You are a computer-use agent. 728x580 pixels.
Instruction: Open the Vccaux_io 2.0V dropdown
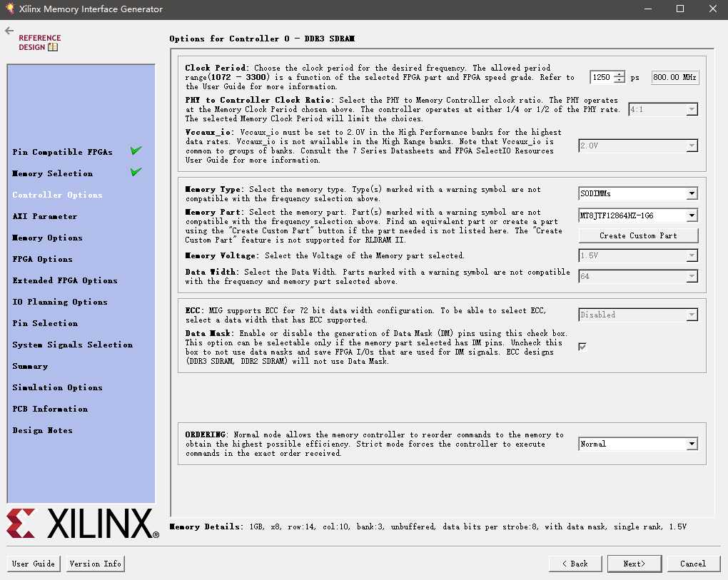click(x=638, y=146)
